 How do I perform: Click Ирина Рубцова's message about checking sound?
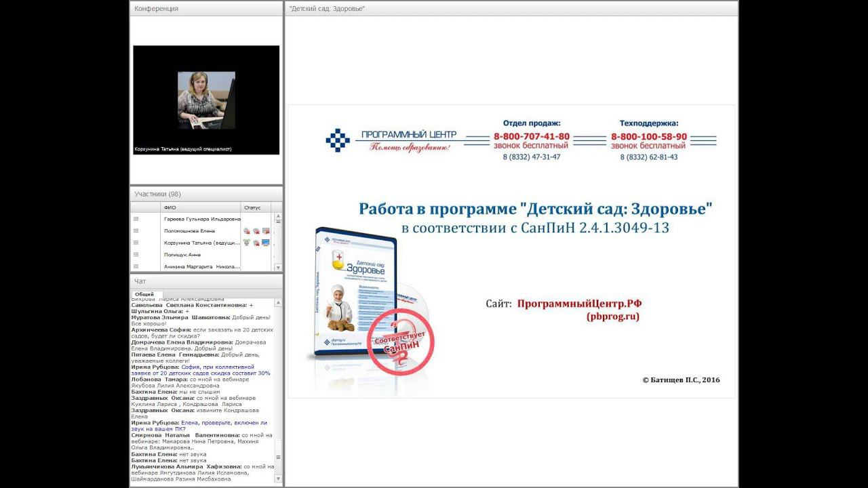(199, 426)
